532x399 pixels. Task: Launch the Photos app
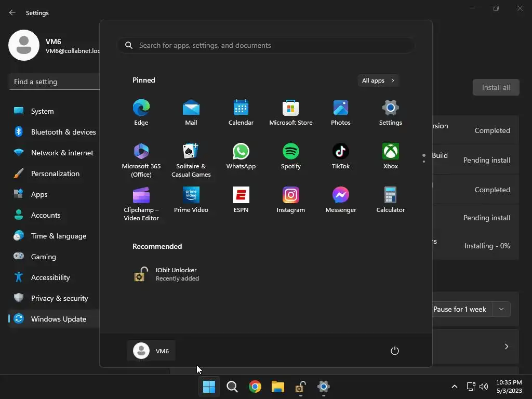coord(341,112)
